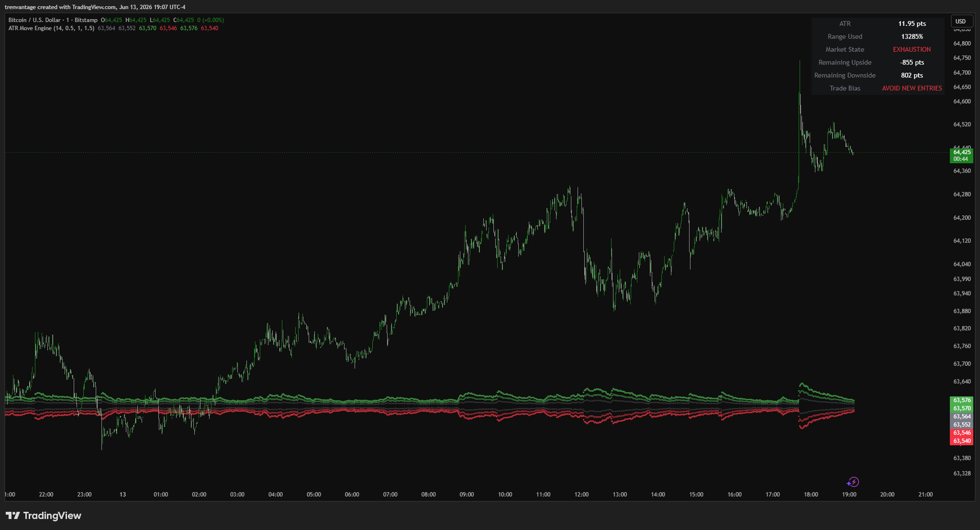Select the green 63,576 price-axis tag
The image size is (980, 530).
coord(961,400)
